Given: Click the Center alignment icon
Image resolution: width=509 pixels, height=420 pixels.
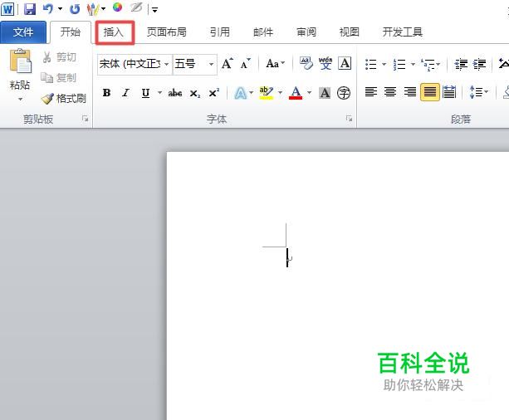Looking at the screenshot, I should click(x=390, y=92).
